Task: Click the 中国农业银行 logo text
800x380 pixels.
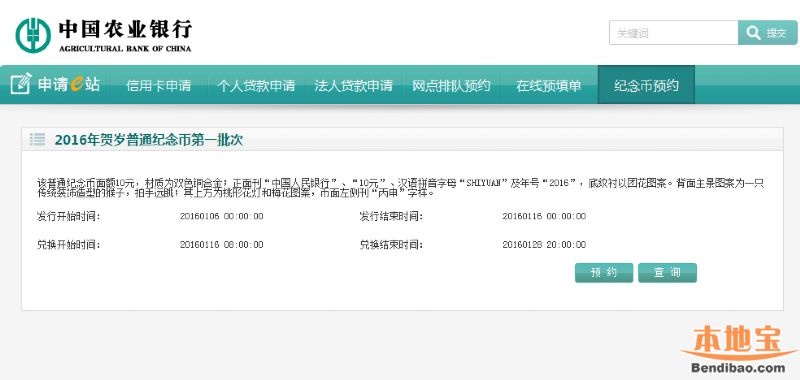Action: pos(125,30)
